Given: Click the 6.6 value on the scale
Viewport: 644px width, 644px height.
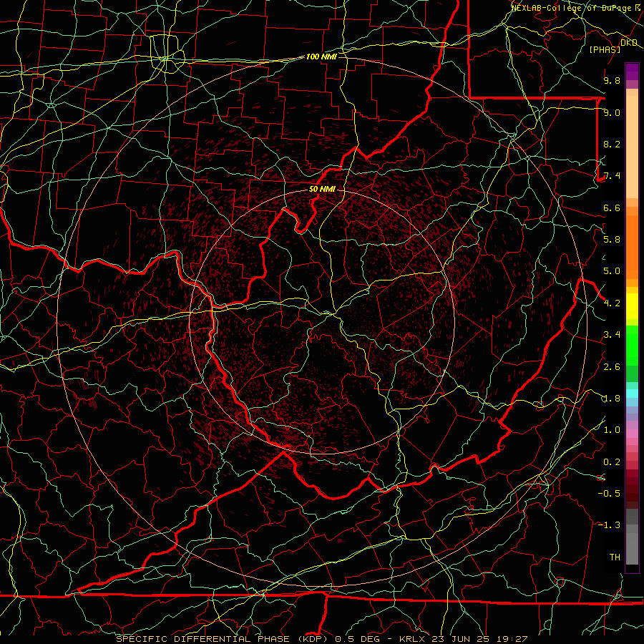Looking at the screenshot, I should pos(612,208).
